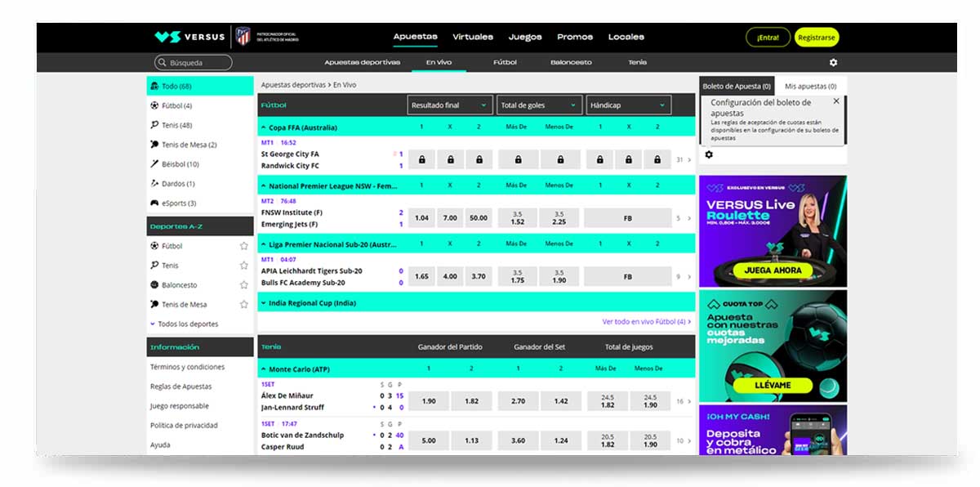This screenshot has height=487, width=980.
Task: Show 31 more markets for St George City FA match
Action: point(684,160)
